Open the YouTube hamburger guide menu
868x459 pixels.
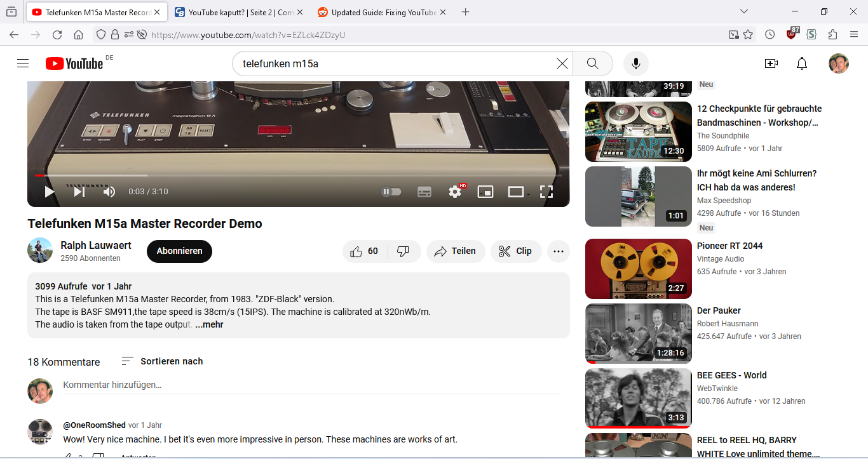pos(23,63)
